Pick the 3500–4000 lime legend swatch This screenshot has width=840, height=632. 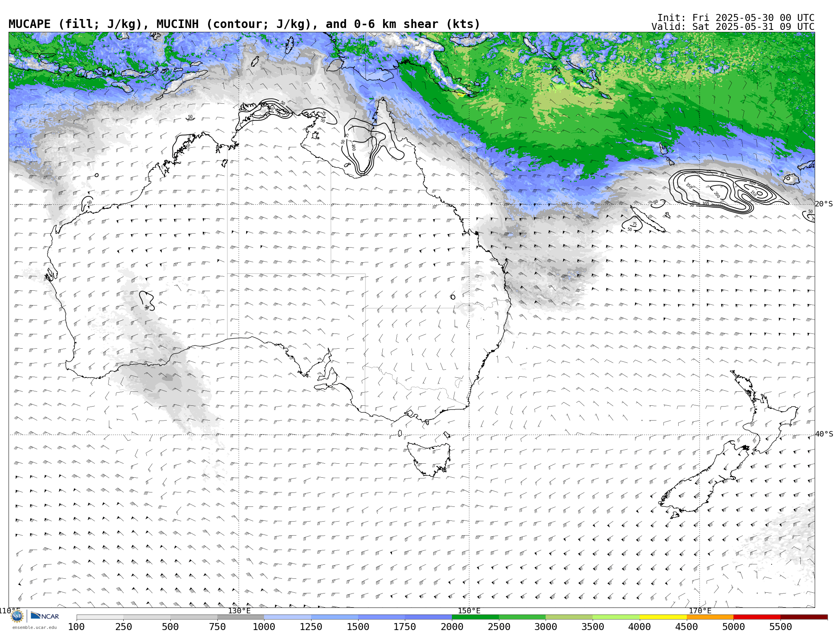[x=616, y=617]
